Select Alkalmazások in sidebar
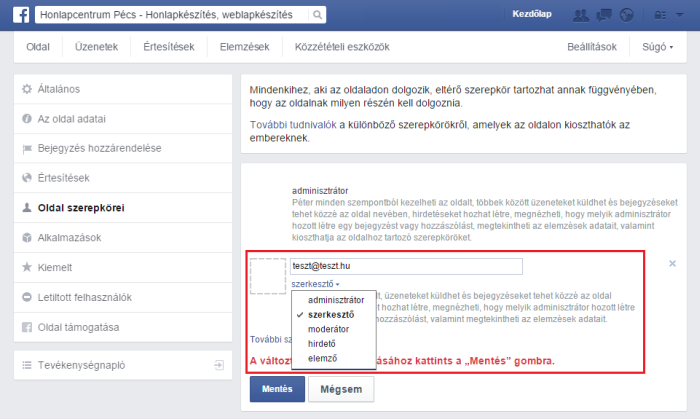 123,237
